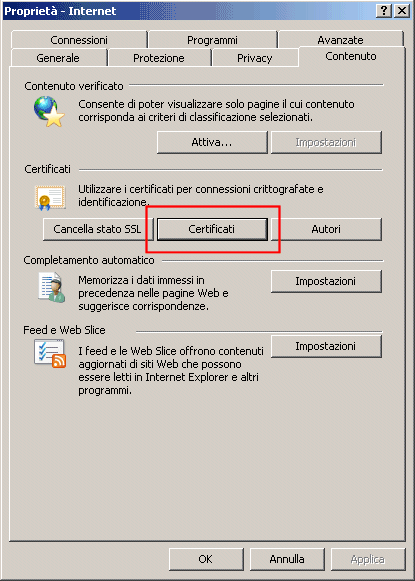This screenshot has height=581, width=415.
Task: Click the certificate ribbon icon
Action: 50,198
